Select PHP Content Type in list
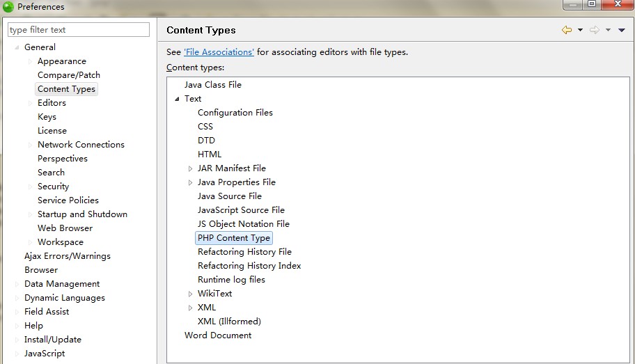The height and width of the screenshot is (364, 635). pos(234,237)
